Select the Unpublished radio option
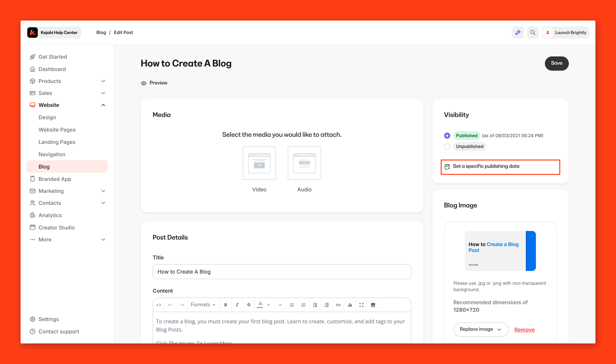The image size is (616, 364). tap(447, 146)
